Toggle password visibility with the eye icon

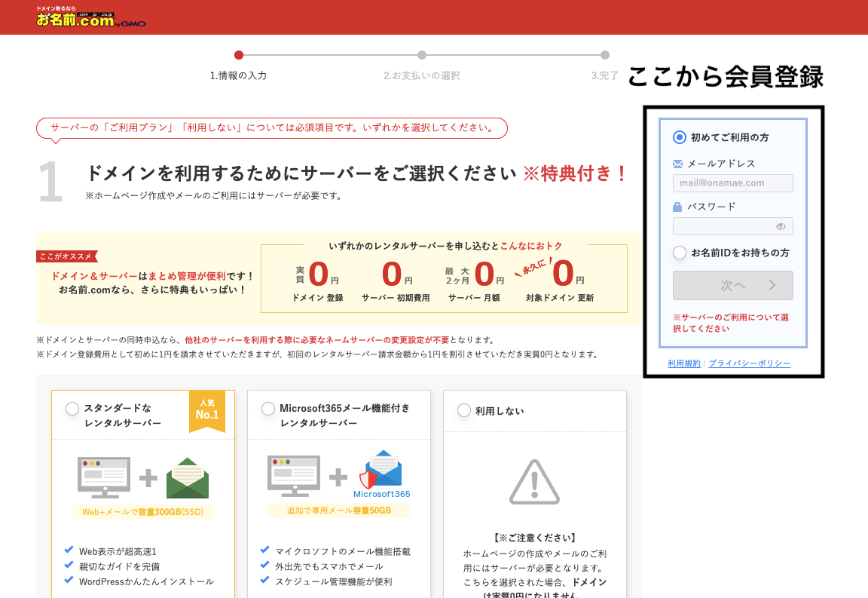click(x=781, y=226)
